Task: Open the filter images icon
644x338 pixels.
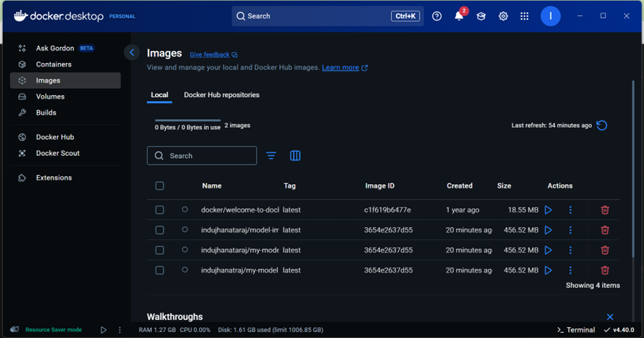Action: click(271, 155)
